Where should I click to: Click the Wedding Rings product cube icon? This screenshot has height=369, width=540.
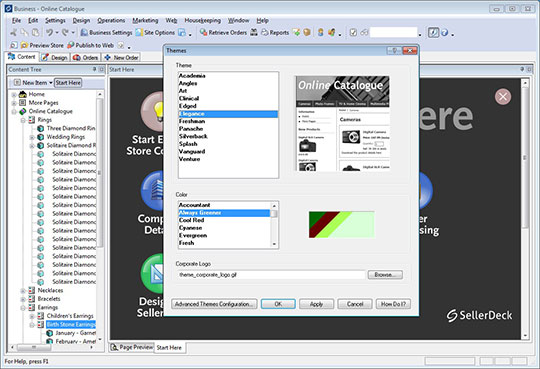(x=40, y=137)
